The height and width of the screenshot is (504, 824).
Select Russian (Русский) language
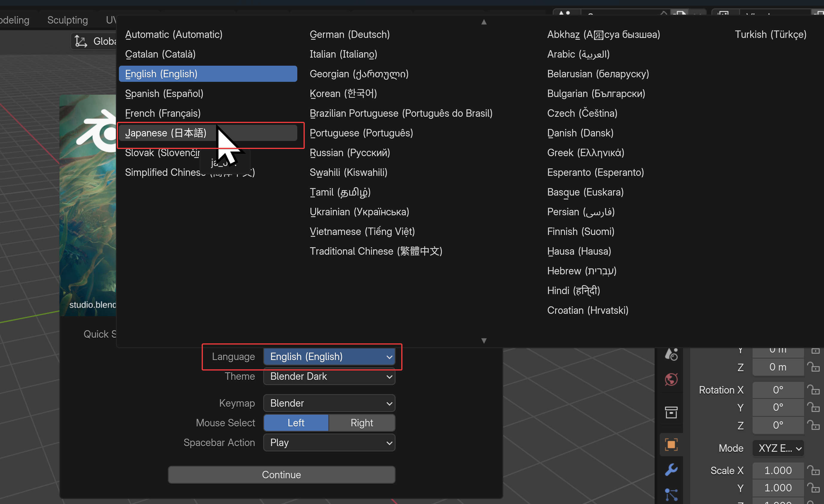(350, 153)
